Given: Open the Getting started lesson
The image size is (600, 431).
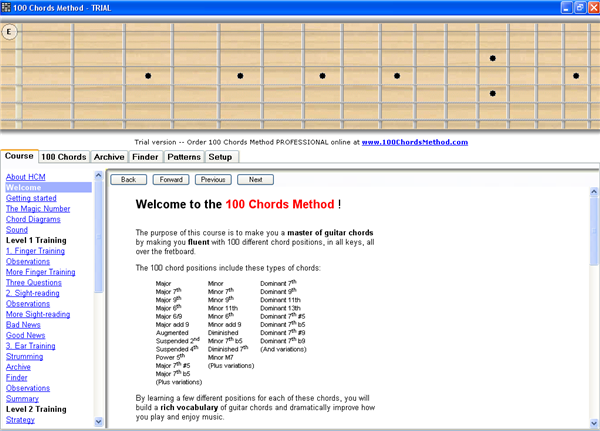Looking at the screenshot, I should [x=31, y=198].
